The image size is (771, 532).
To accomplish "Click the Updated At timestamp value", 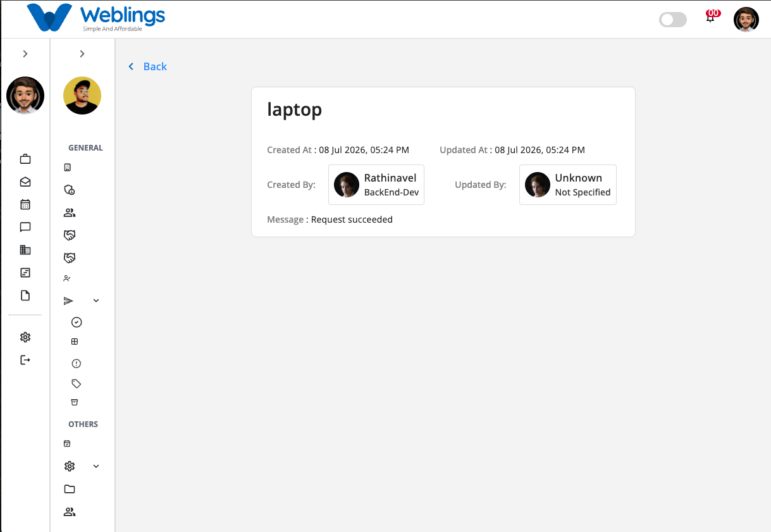I will click(x=540, y=150).
